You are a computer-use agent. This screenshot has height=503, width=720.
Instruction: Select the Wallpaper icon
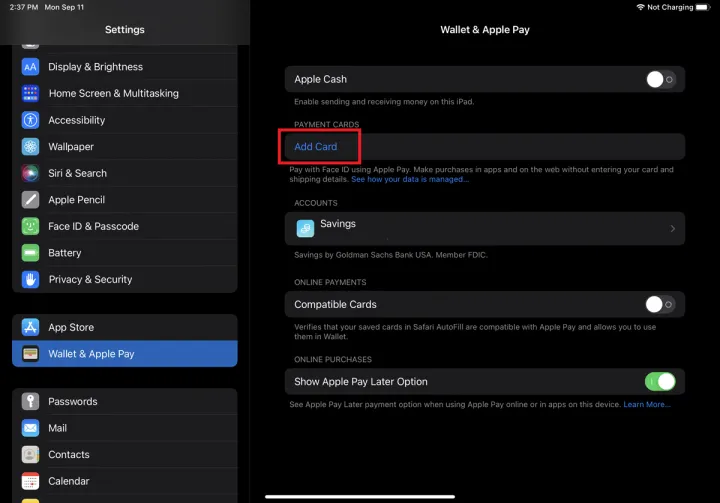pos(30,146)
